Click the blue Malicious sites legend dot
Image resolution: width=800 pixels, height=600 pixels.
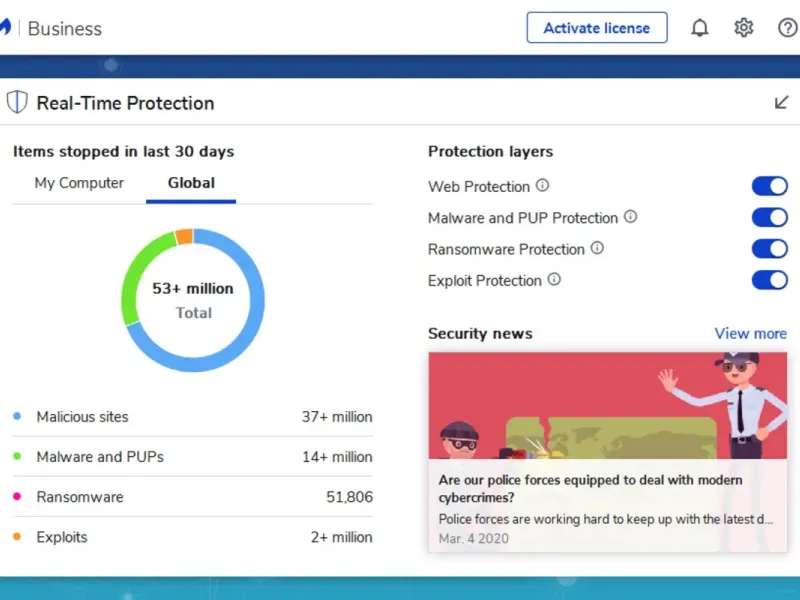(17, 417)
